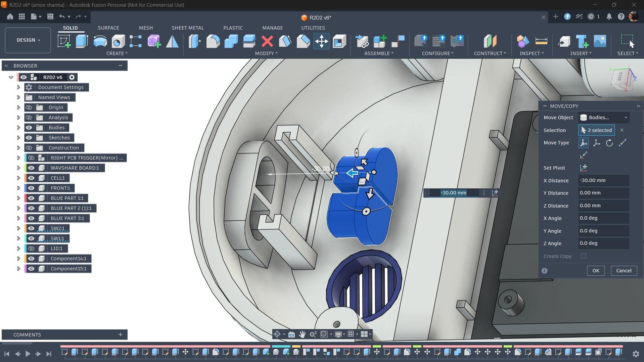Open the SHEET METAL tab
Screen dimensions: 644x362
coord(188,28)
